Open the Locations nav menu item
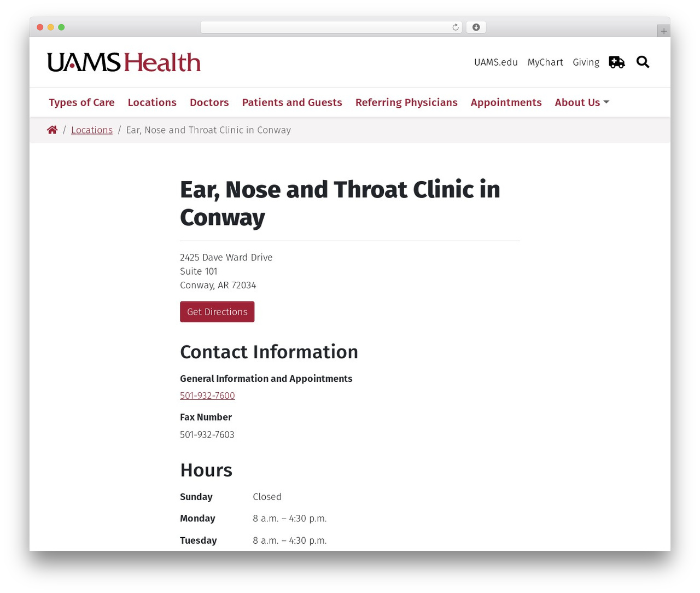This screenshot has height=593, width=700. click(152, 102)
